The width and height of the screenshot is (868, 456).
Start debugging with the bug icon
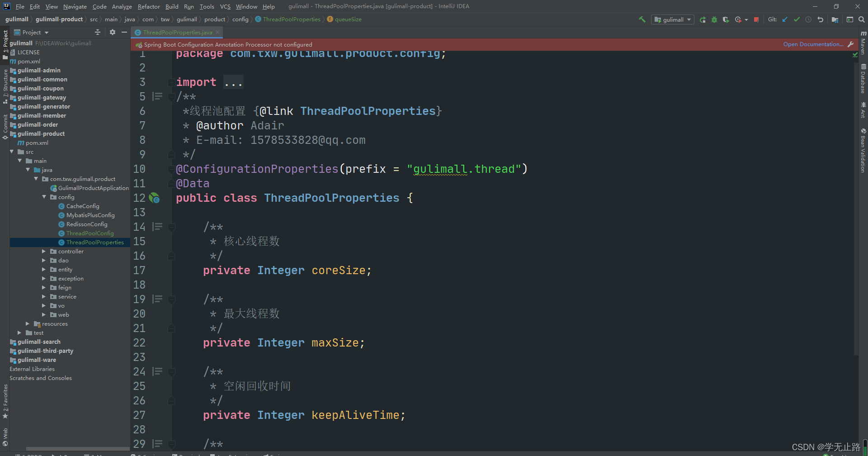tap(714, 19)
